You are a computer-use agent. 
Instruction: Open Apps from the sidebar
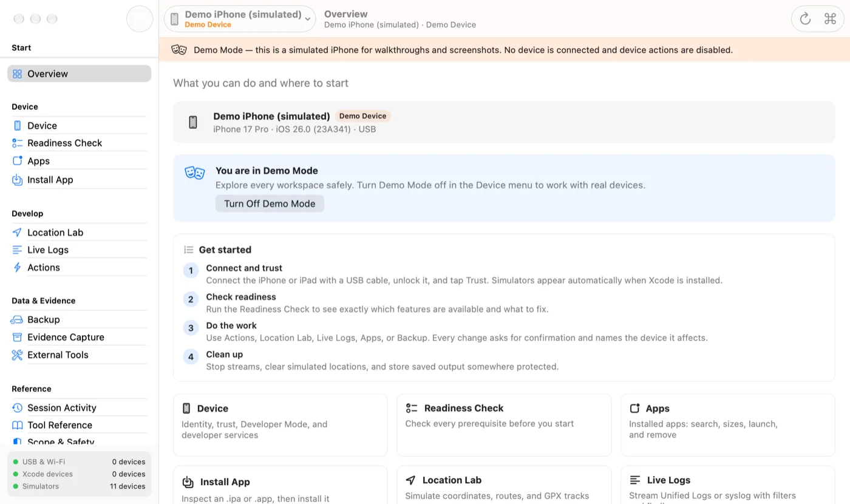(79, 161)
